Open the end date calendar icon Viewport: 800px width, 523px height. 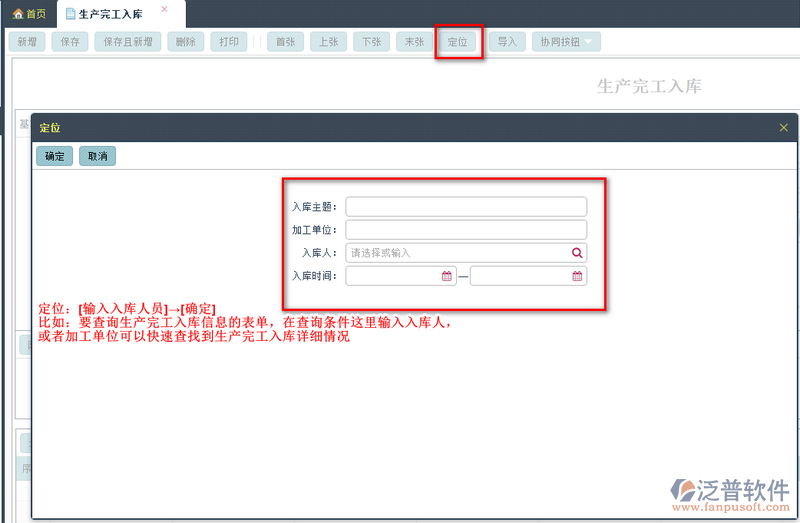pyautogui.click(x=577, y=276)
